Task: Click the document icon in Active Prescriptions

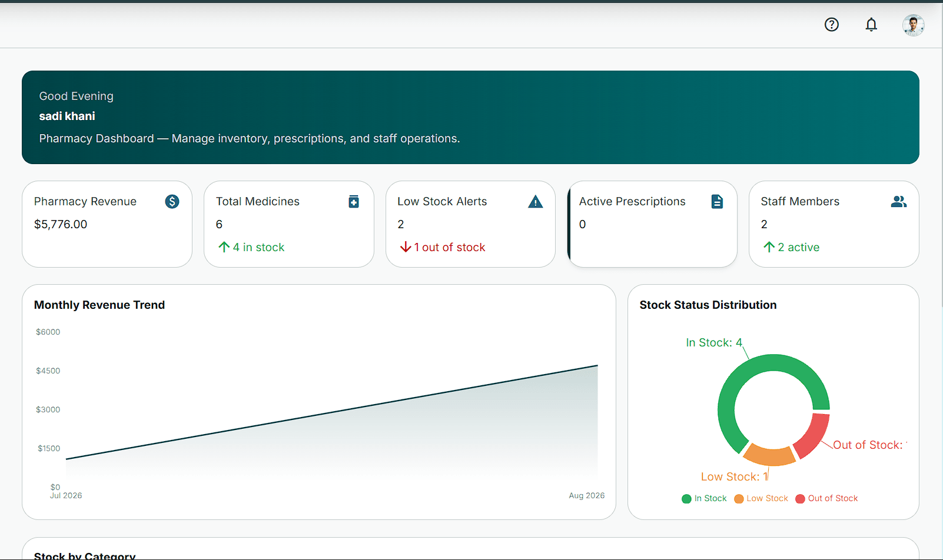Action: 717,202
